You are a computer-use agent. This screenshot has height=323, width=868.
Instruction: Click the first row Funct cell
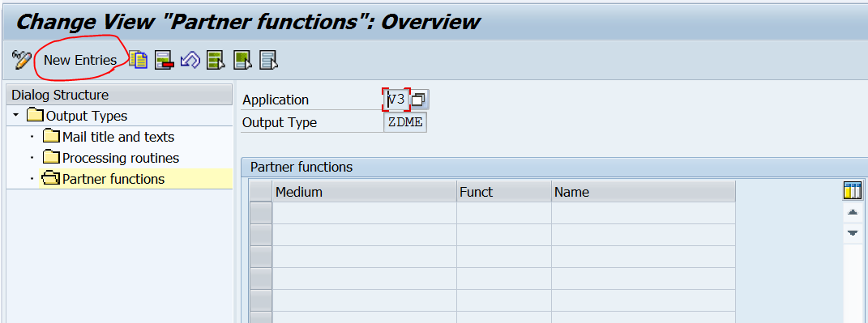[504, 213]
